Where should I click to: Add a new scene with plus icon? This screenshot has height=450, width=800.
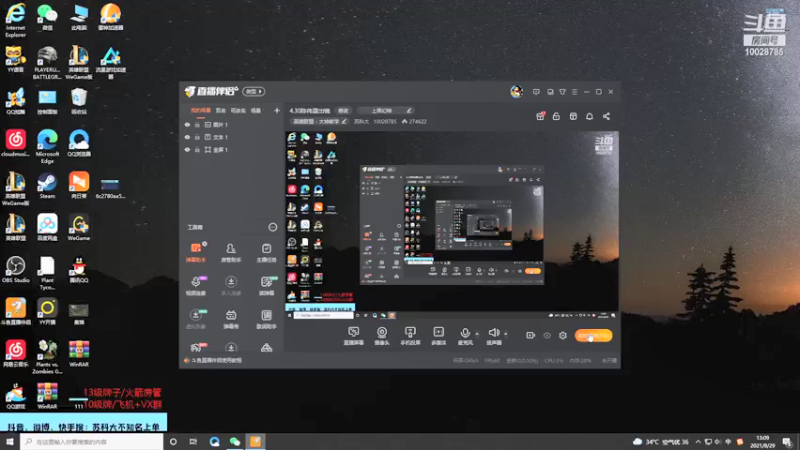pyautogui.click(x=277, y=110)
